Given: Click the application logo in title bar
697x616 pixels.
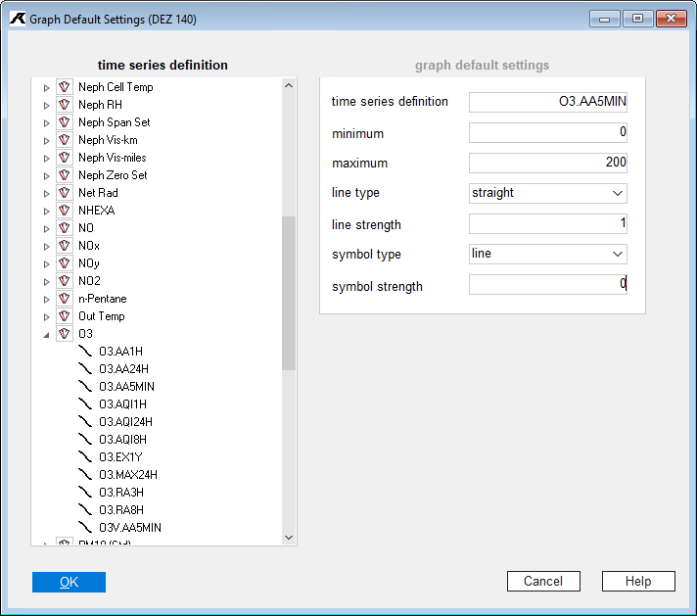Looking at the screenshot, I should coord(18,19).
